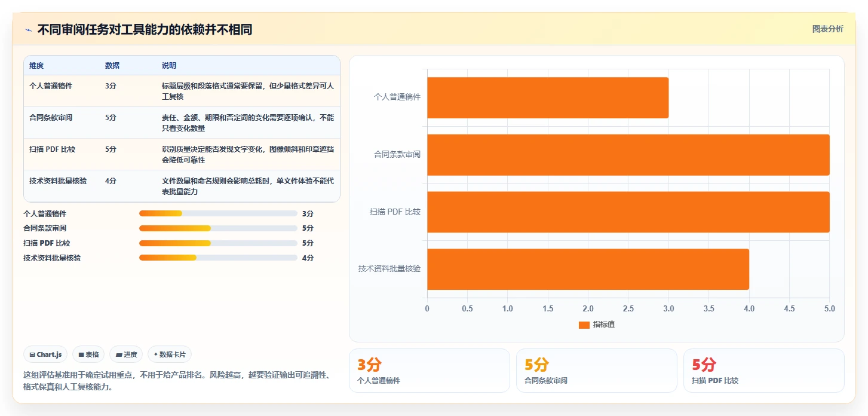Click the 3分 value beside the progress bar
This screenshot has width=868, height=416.
[x=308, y=213]
